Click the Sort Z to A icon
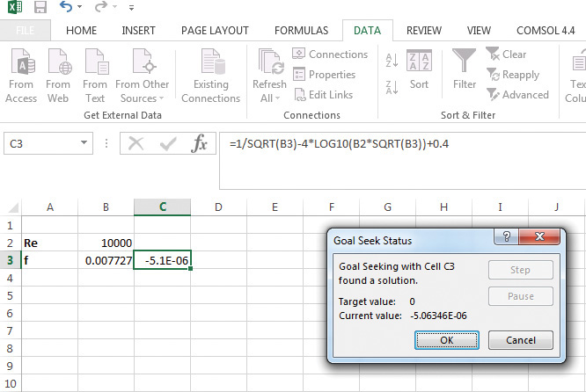 pos(392,84)
